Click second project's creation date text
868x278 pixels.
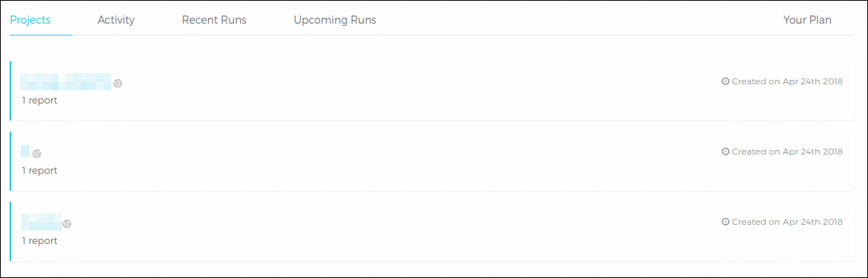coord(787,152)
